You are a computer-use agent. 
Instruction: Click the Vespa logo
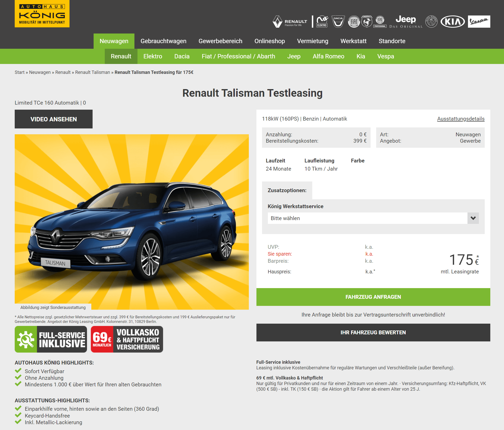tap(479, 22)
